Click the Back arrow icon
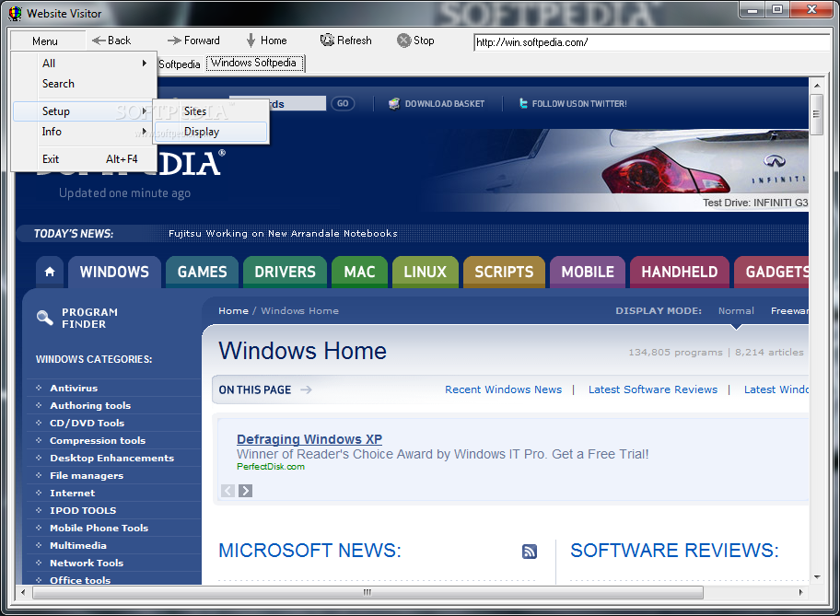Image resolution: width=840 pixels, height=616 pixels. point(99,41)
